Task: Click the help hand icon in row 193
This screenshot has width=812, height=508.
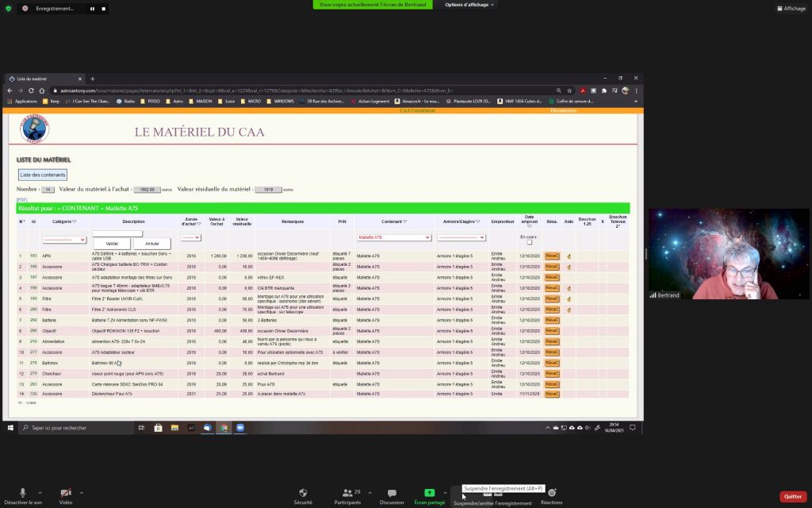Action: 569,256
